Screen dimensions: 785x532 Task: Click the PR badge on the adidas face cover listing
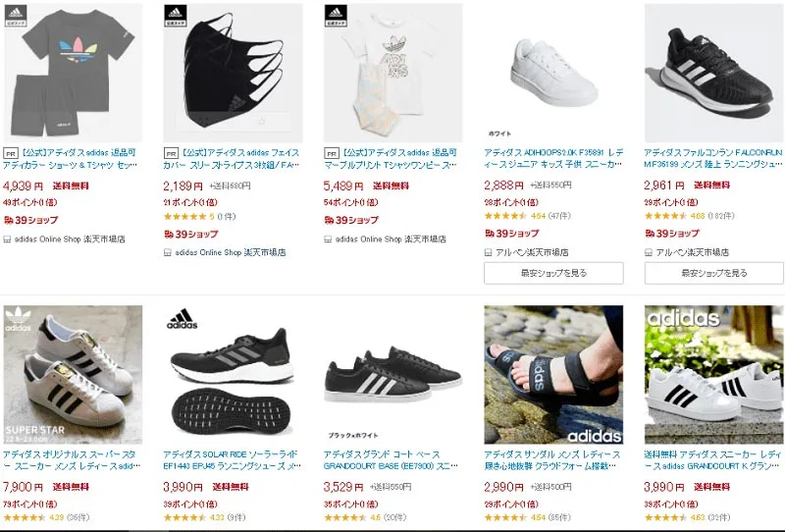[170, 154]
